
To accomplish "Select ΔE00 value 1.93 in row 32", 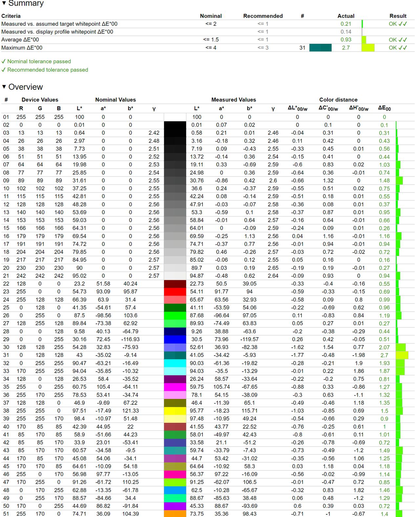I will (384, 363).
